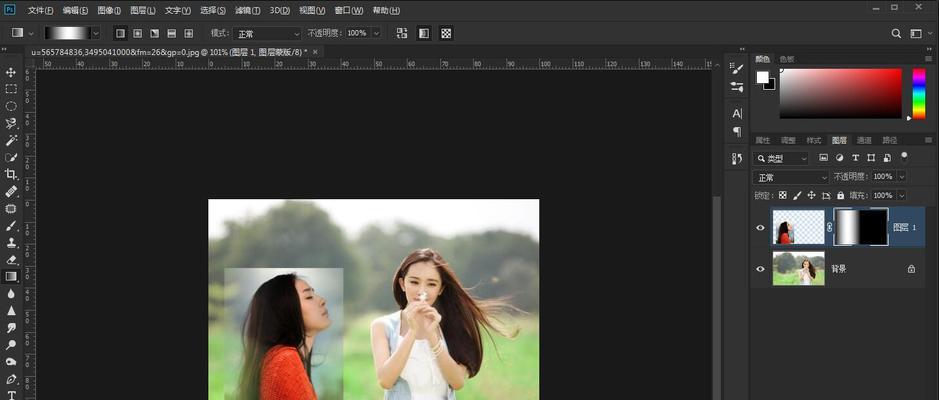Select the Spot Healing Brush tool
Screen dimensions: 939x400
pos(11,192)
